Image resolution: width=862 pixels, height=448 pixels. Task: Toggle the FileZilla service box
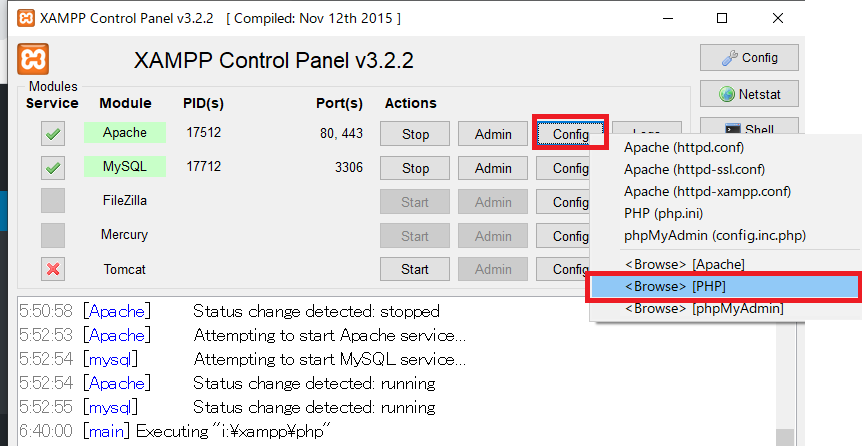coord(53,201)
